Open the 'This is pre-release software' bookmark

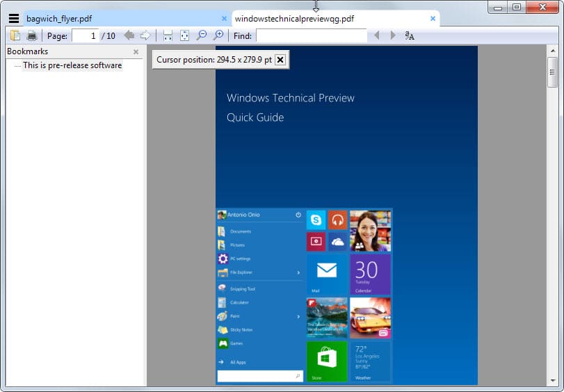coord(72,65)
